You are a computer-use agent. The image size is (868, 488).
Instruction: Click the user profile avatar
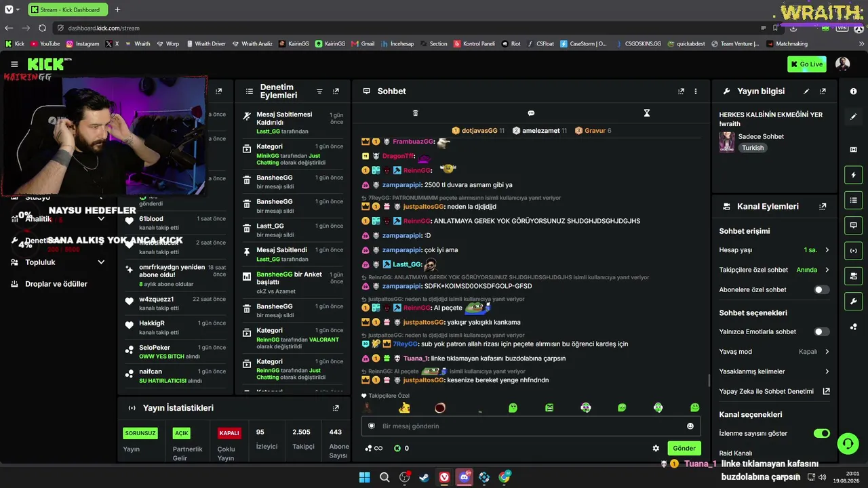[x=843, y=64]
